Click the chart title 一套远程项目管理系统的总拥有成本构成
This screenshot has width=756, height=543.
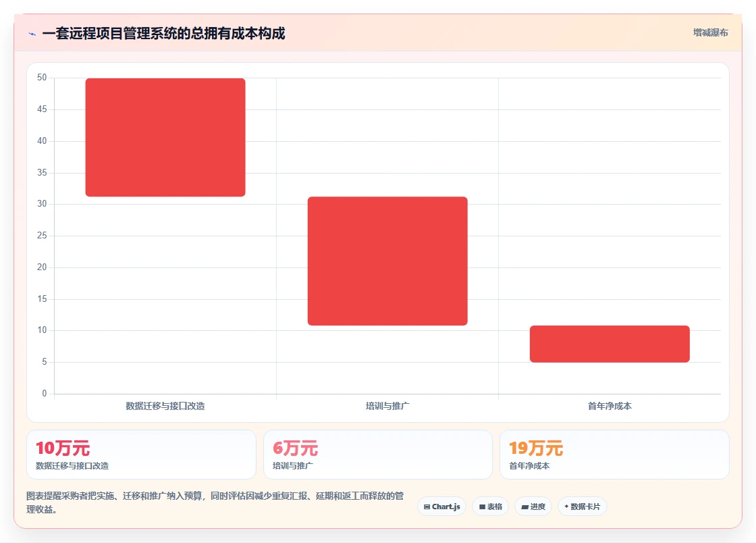pos(163,33)
